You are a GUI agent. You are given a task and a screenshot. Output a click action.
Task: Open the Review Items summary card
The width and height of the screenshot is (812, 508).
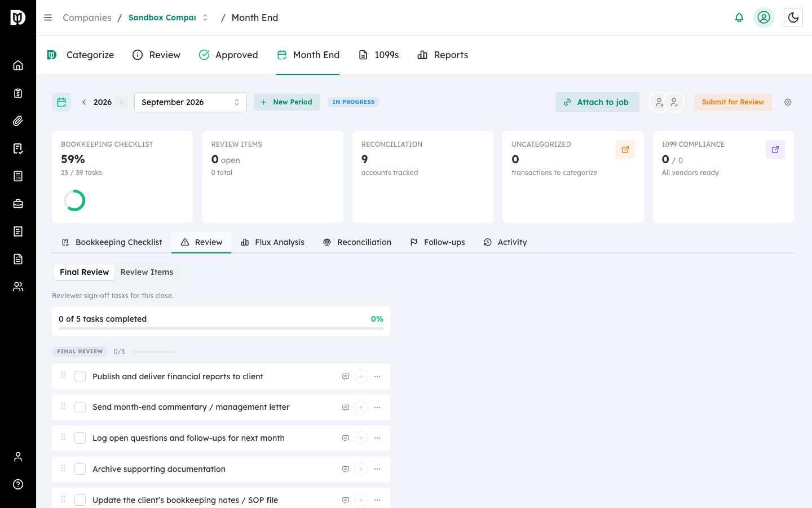tap(272, 177)
